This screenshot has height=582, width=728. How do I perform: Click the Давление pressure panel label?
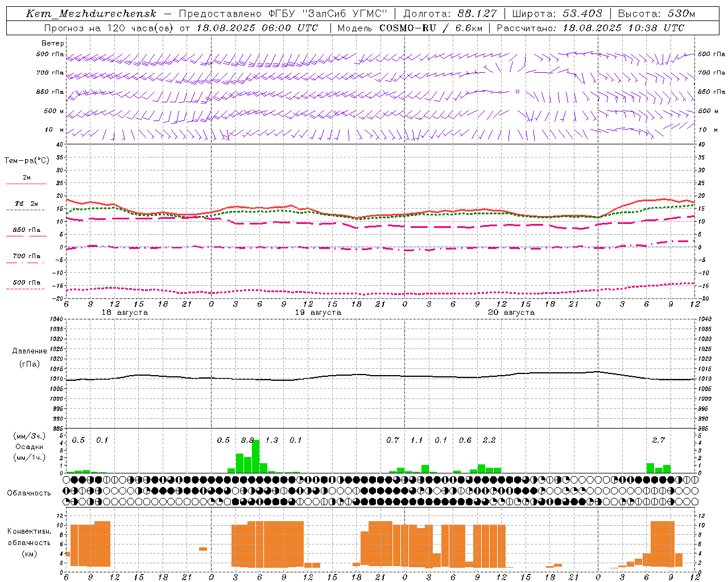click(x=30, y=351)
